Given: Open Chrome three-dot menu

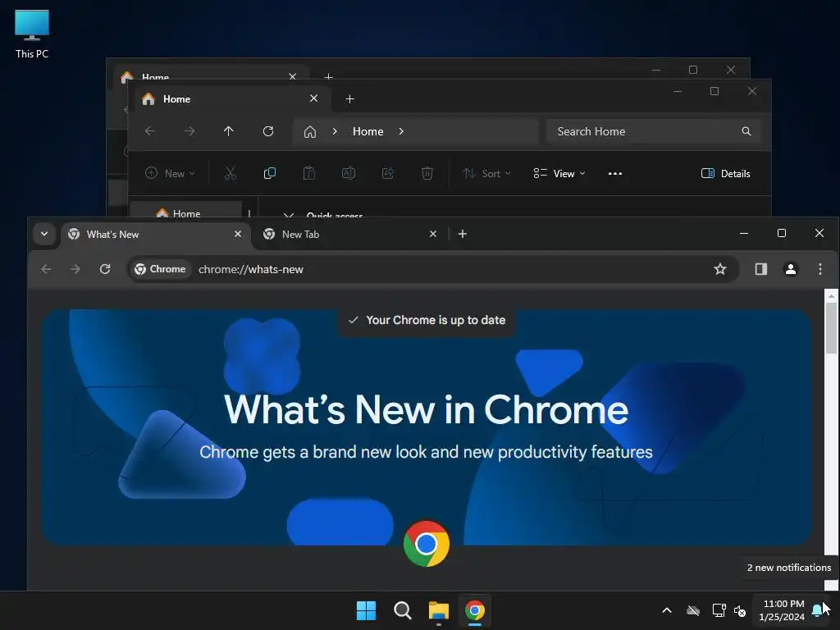Looking at the screenshot, I should pos(820,269).
